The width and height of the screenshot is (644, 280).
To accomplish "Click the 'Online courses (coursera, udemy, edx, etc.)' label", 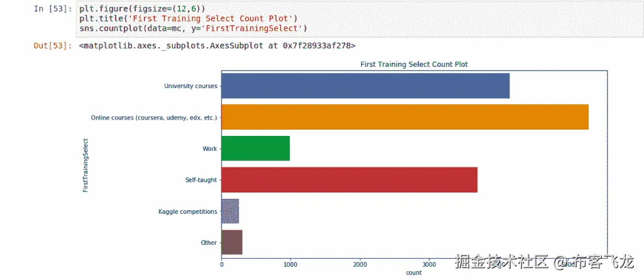I will coord(154,118).
